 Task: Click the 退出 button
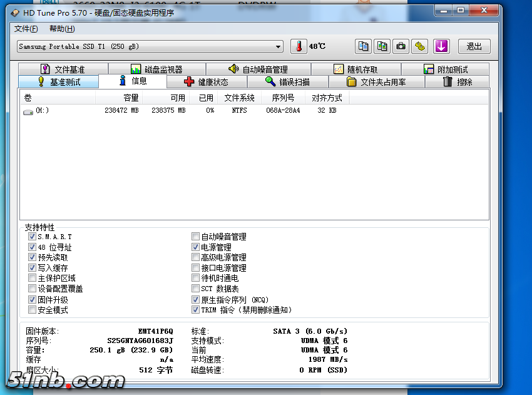point(474,46)
